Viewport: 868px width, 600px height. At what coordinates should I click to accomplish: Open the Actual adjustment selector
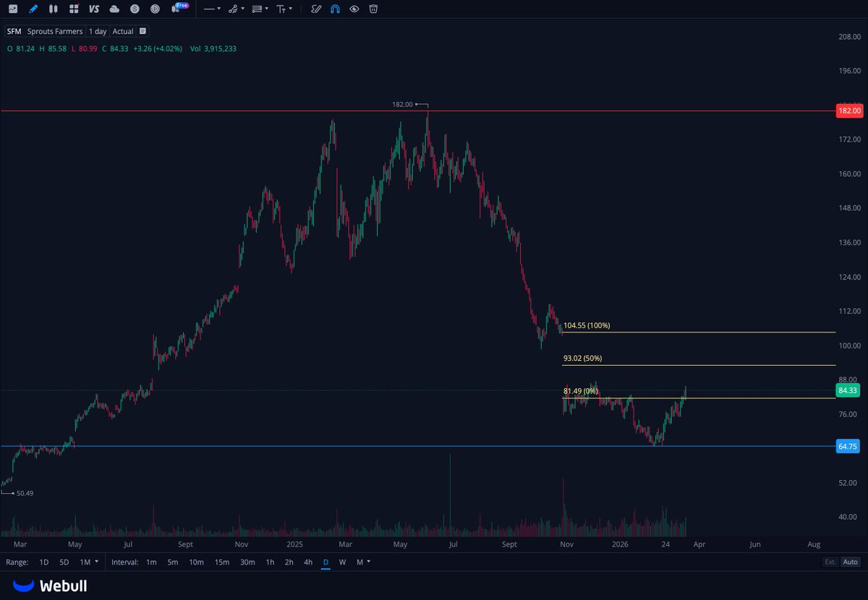pos(123,31)
